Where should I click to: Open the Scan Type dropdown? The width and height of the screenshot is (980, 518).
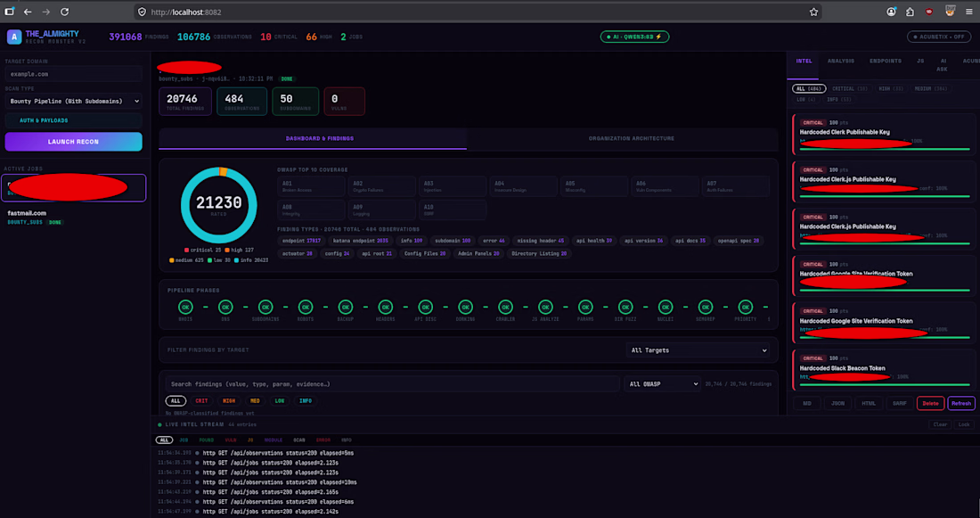click(x=74, y=101)
